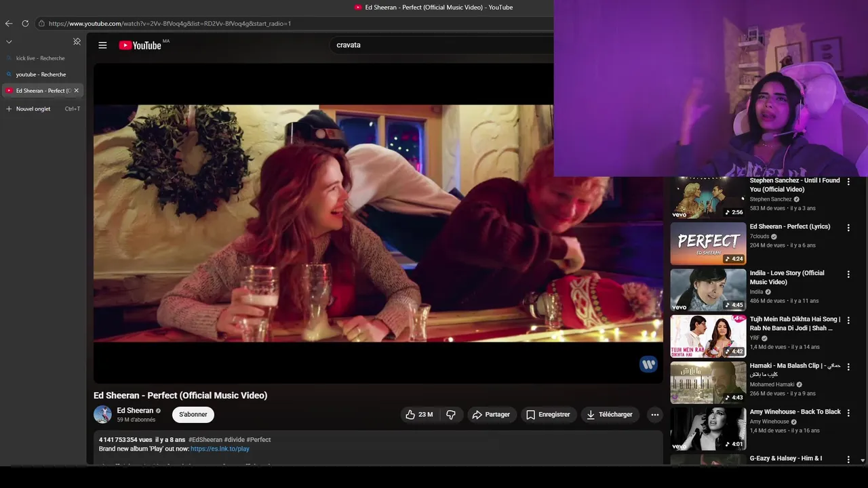Open the 'Indila - Love Story' video title
Screen dimensions: 868x488
point(787,277)
